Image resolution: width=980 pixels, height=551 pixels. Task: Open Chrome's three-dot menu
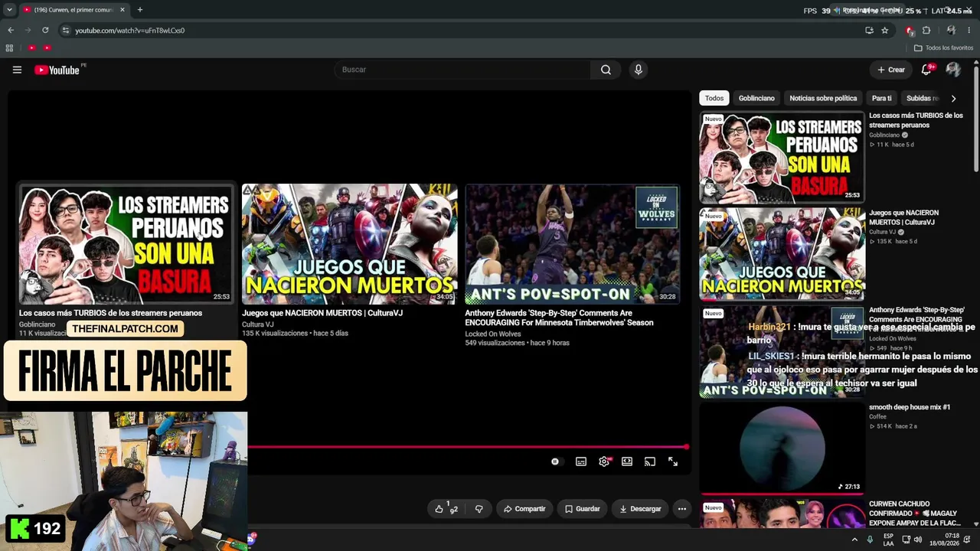click(969, 31)
